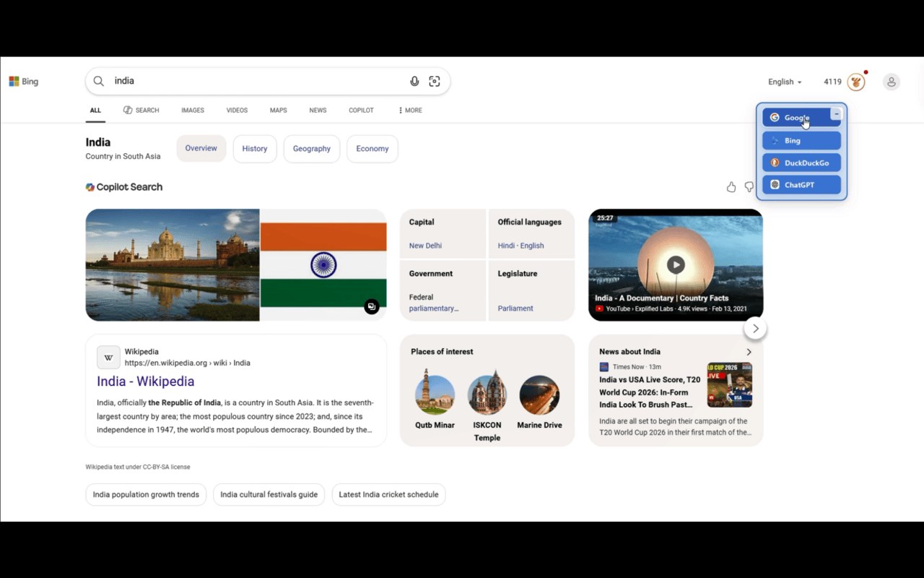Viewport: 924px width, 578px height.
Task: Expand News about India chevron
Action: (749, 352)
